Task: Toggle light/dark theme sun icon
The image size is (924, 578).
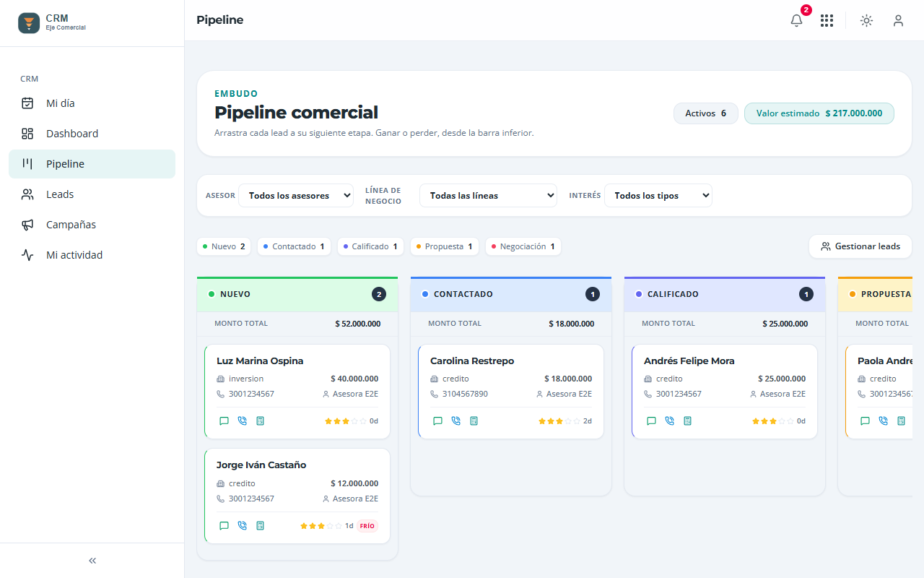Action: click(x=866, y=20)
